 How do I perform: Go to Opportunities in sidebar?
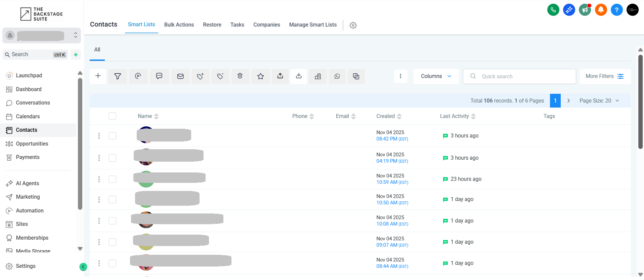[32, 144]
